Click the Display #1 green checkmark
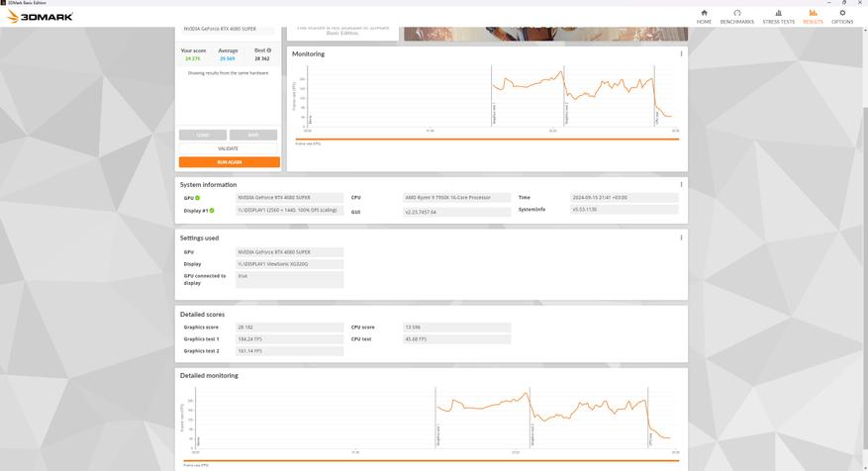Viewport: 868px width, 471px height. pos(212,211)
